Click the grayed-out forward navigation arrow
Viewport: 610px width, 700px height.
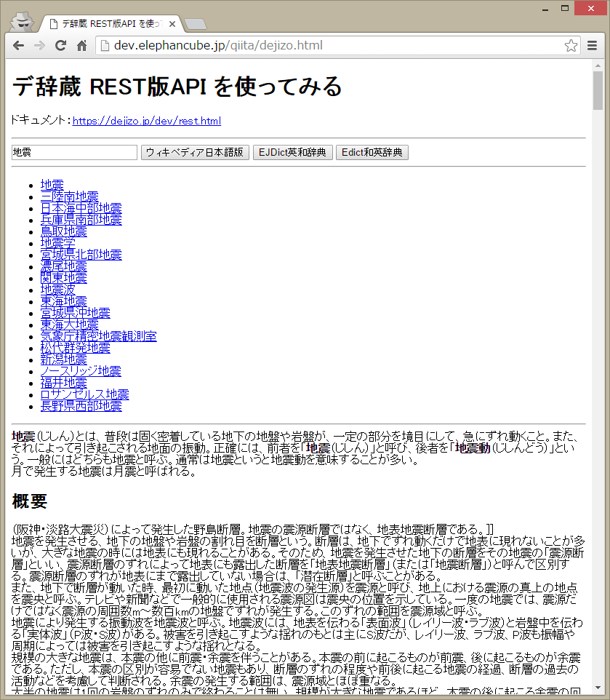pos(39,44)
